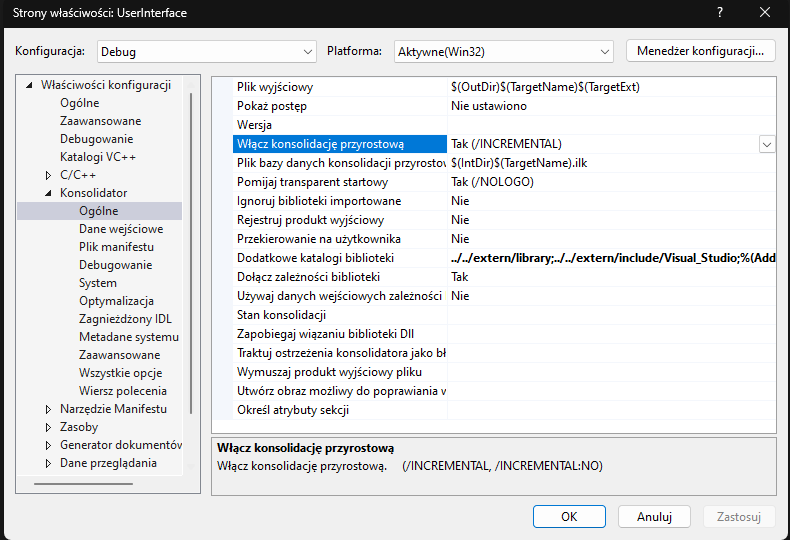Select Wiersz polecenia tree item
The width and height of the screenshot is (790, 540).
click(x=122, y=391)
